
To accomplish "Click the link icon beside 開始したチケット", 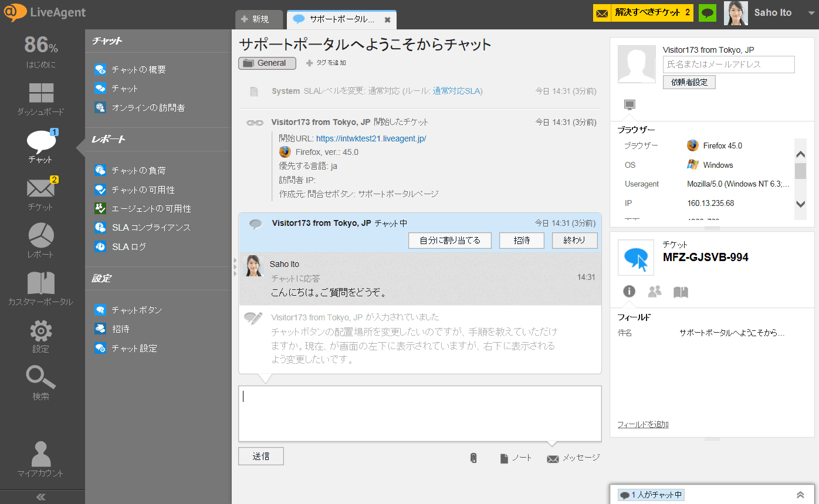I will tap(254, 123).
